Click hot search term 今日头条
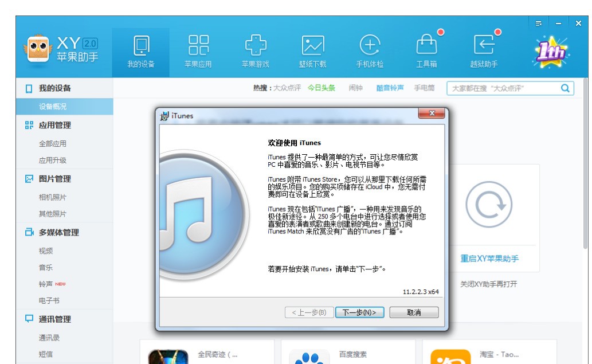The image size is (592, 364). point(322,88)
